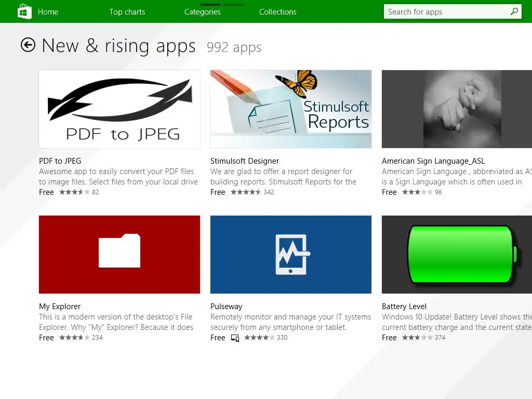This screenshot has width=532, height=399.
Task: Click the Search for apps field
Action: click(x=453, y=11)
